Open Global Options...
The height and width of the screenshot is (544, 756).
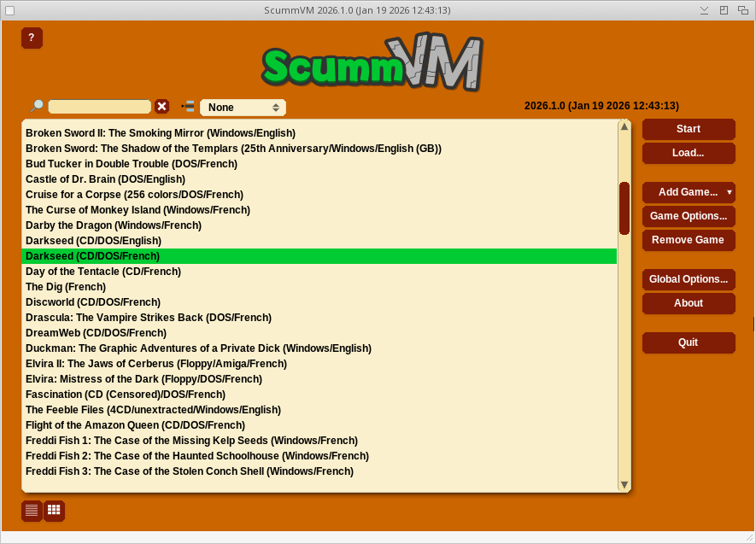688,280
